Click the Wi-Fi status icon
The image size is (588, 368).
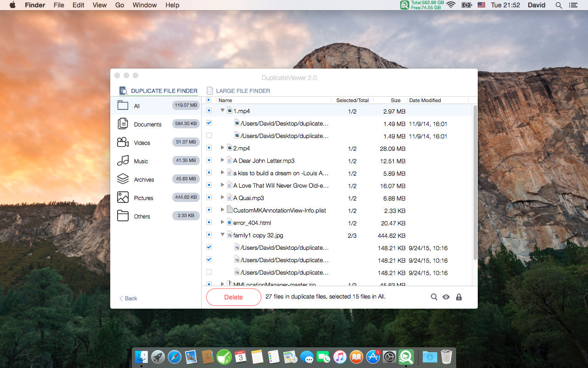point(451,5)
